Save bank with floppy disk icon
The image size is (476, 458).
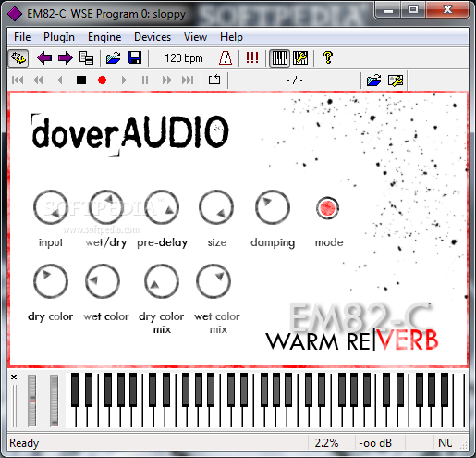coord(135,58)
